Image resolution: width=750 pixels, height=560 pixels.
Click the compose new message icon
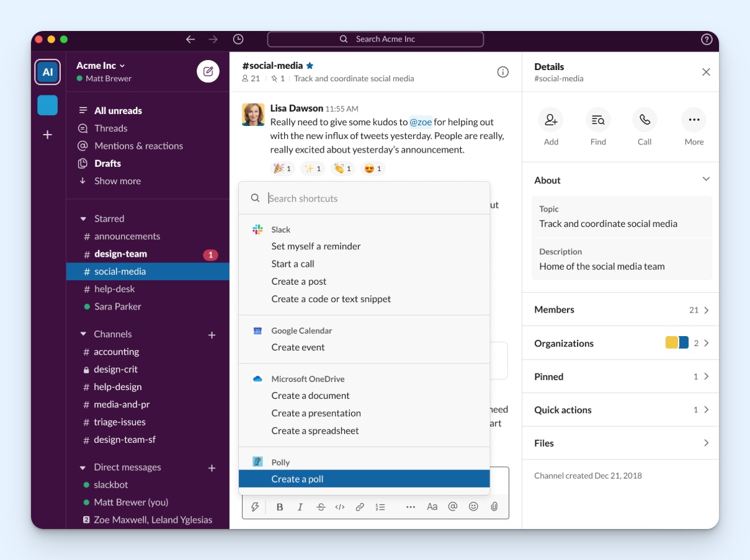[208, 71]
